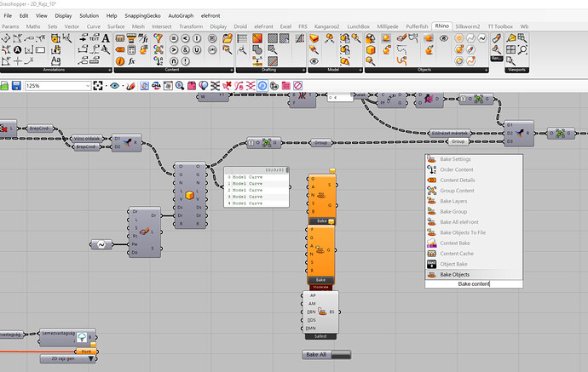Click the eye preview icon in canvas toolbar
Image resolution: width=588 pixels, height=372 pixels.
(x=114, y=86)
